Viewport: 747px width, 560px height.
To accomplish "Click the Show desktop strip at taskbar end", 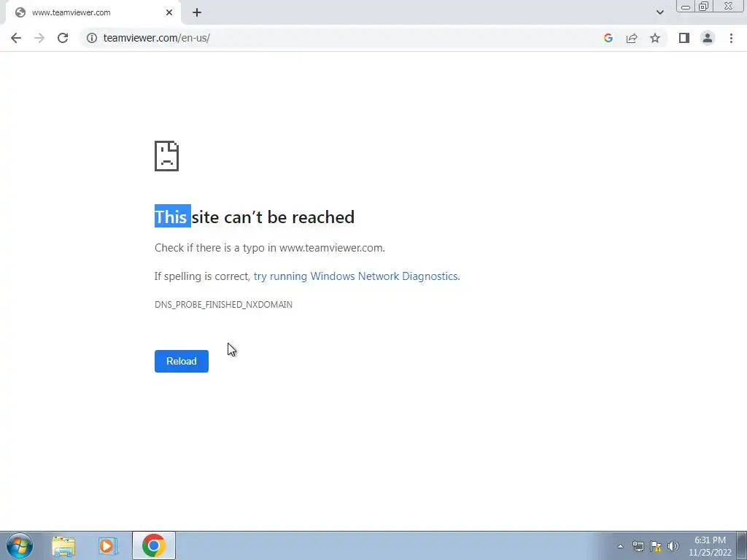I will point(742,545).
